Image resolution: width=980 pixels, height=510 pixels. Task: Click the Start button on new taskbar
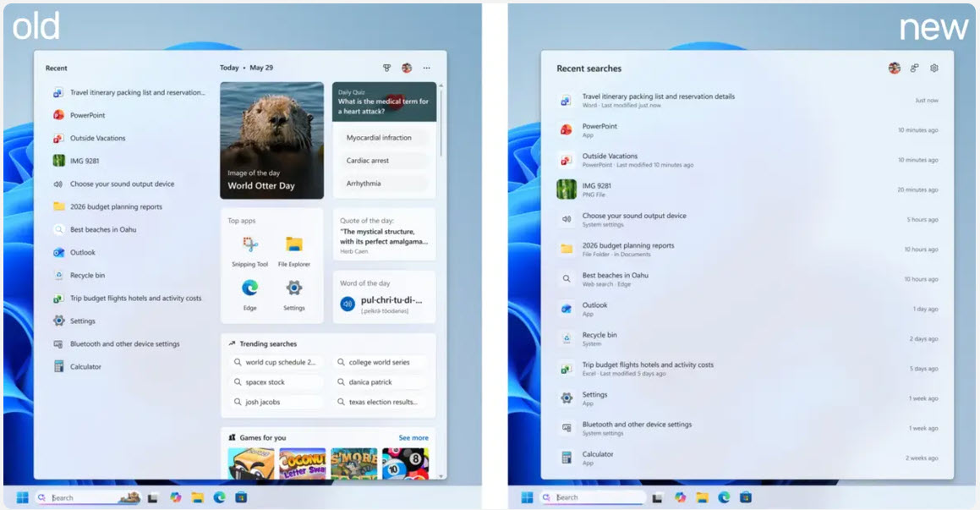(x=527, y=497)
